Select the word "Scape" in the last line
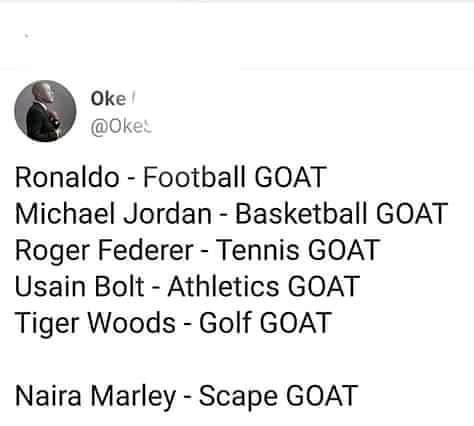Screen dimensions: 474x426 [x=238, y=397]
